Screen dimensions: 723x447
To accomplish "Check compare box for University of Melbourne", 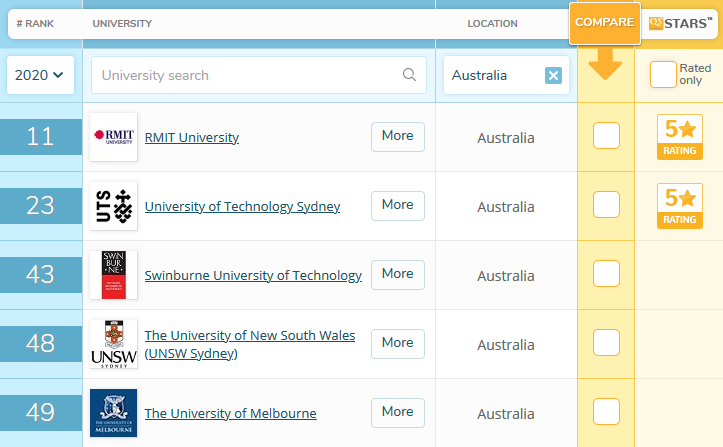I will pyautogui.click(x=606, y=411).
